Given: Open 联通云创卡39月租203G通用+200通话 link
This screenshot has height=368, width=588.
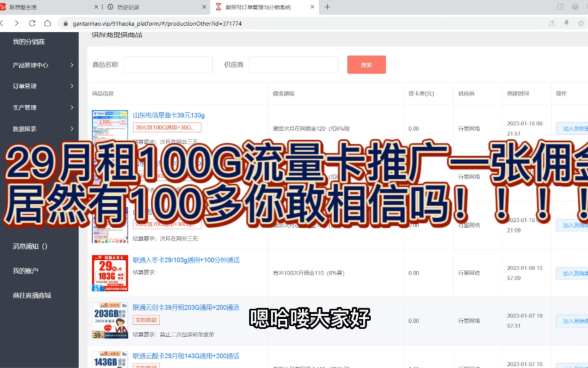Looking at the screenshot, I should click(186, 307).
